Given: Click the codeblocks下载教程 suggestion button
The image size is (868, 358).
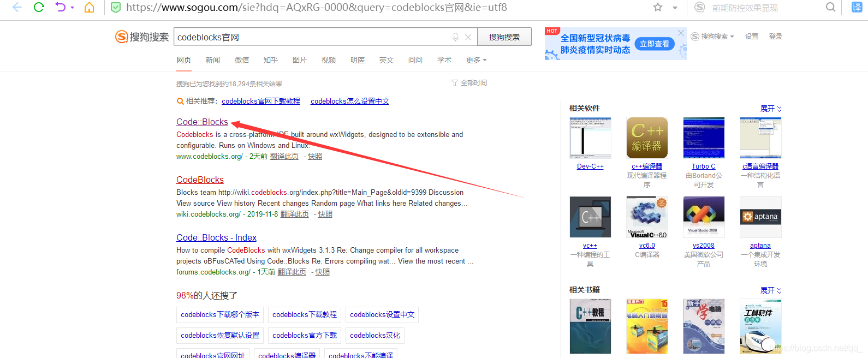Looking at the screenshot, I should 305,315.
